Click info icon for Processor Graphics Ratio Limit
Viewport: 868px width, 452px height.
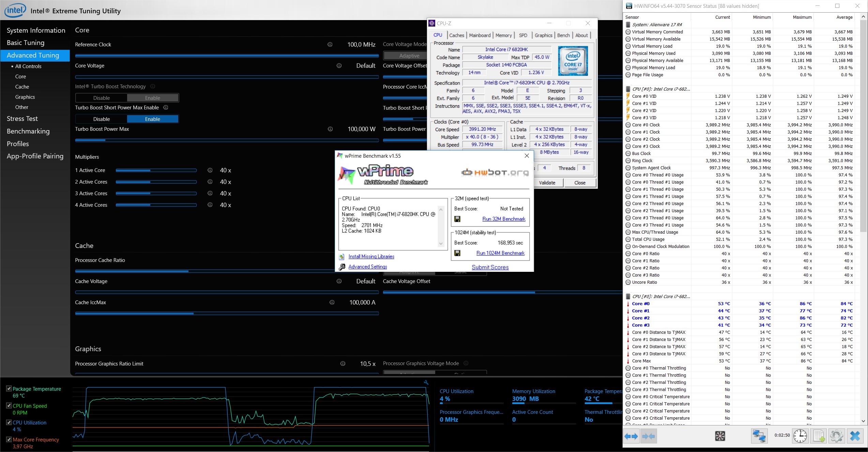tap(343, 364)
